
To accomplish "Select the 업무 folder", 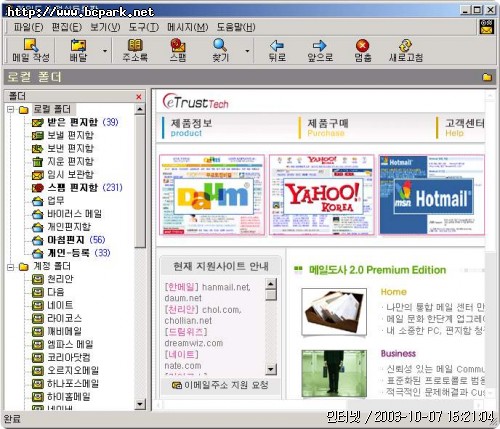I will point(48,201).
